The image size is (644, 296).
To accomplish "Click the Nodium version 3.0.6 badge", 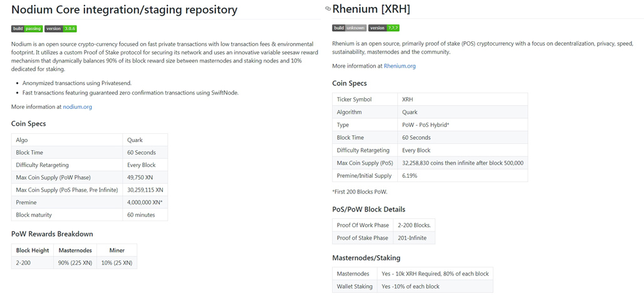I will 61,29.
